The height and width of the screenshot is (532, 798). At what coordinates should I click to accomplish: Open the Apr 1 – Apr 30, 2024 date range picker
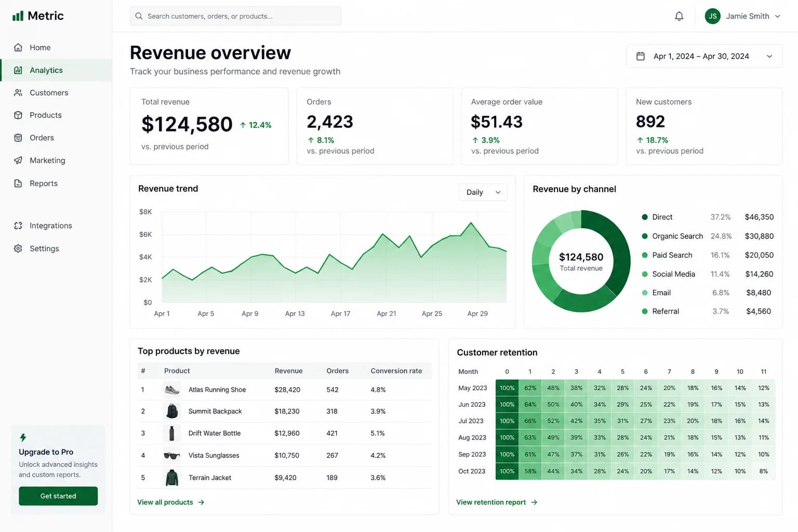pos(704,56)
